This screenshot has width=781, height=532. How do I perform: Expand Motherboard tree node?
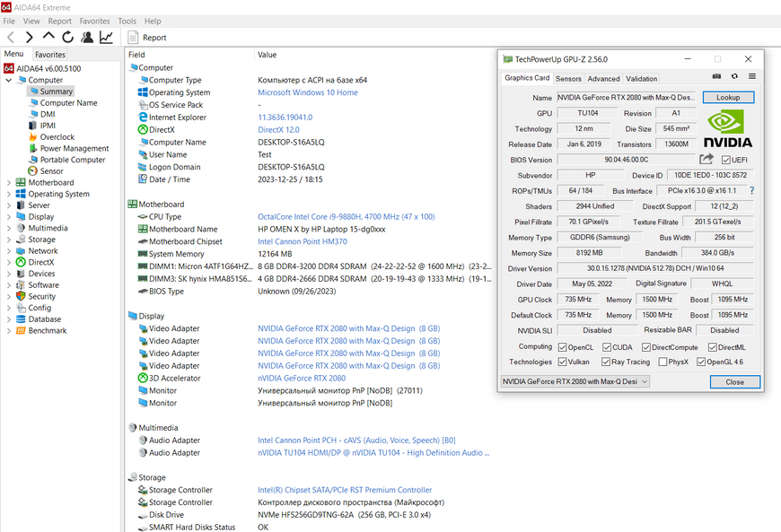point(8,183)
